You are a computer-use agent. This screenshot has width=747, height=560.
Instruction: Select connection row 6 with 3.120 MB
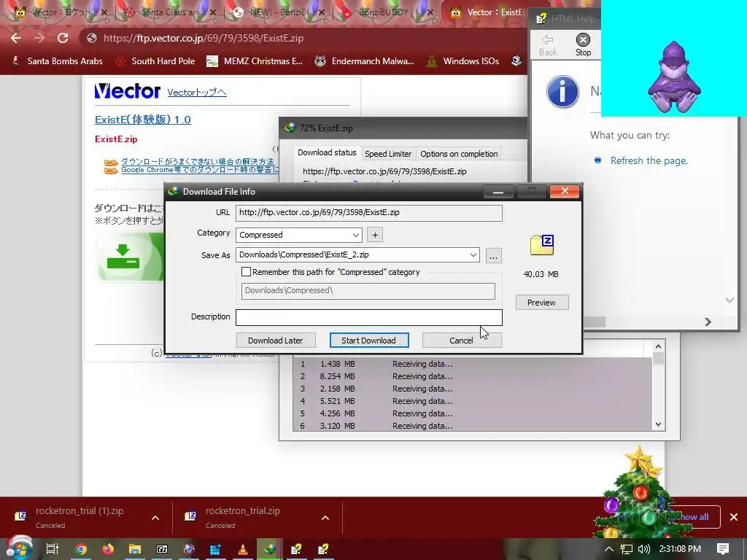[x=472, y=426]
